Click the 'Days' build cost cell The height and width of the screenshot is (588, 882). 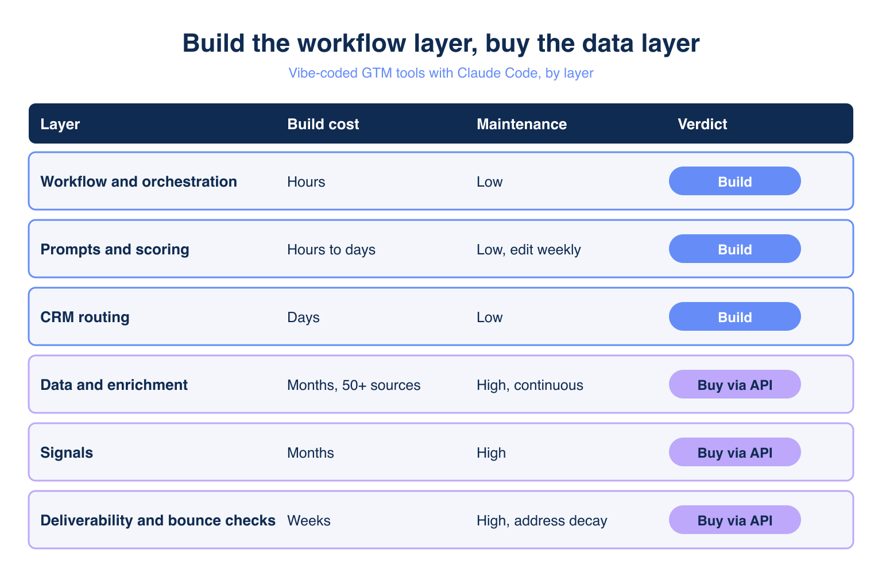tap(303, 317)
